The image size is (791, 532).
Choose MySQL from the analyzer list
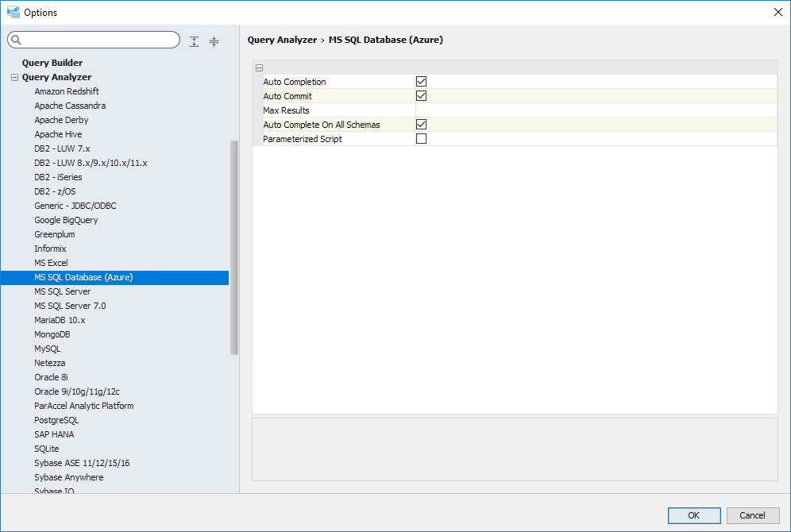tap(48, 349)
